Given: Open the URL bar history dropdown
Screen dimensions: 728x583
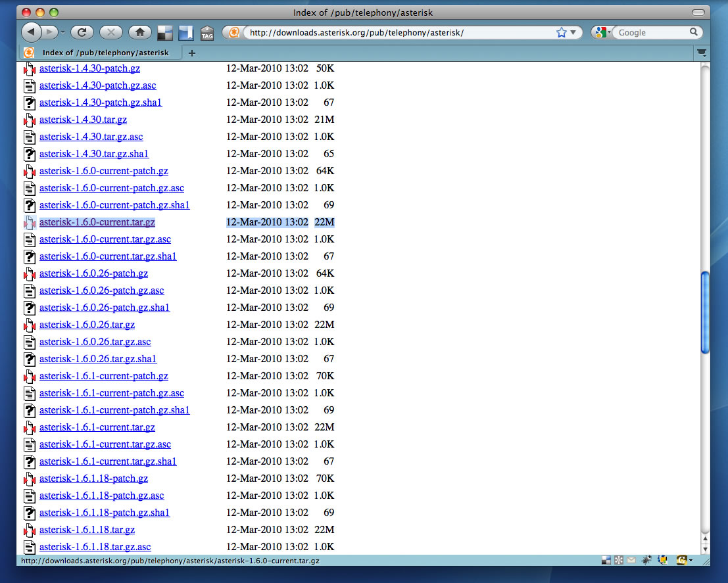Looking at the screenshot, I should click(573, 32).
